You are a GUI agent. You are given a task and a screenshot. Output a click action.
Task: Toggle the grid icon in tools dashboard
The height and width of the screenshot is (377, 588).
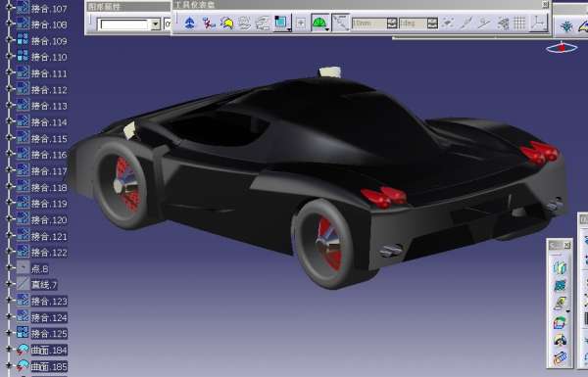(519, 24)
